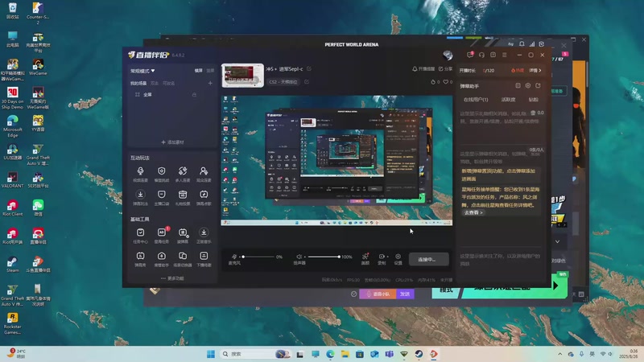Open the last tool in the 基础工具 bottom row
The height and width of the screenshot is (362, 644).
click(x=204, y=259)
